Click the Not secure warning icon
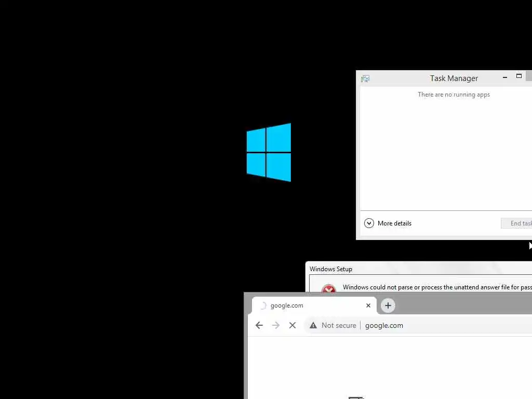The image size is (532, 399). point(313,325)
